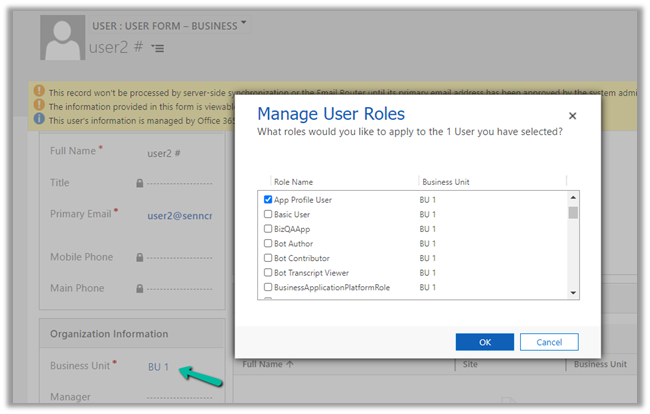This screenshot has width=650, height=414.
Task: Tick the Bot Transcript Viewer checkbox
Action: (268, 272)
